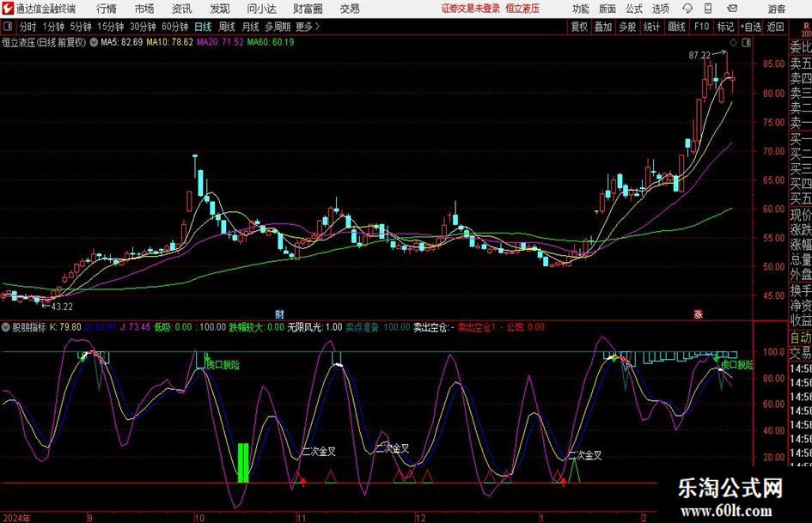Click the 复权 button
812x523 pixels.
coord(579,27)
